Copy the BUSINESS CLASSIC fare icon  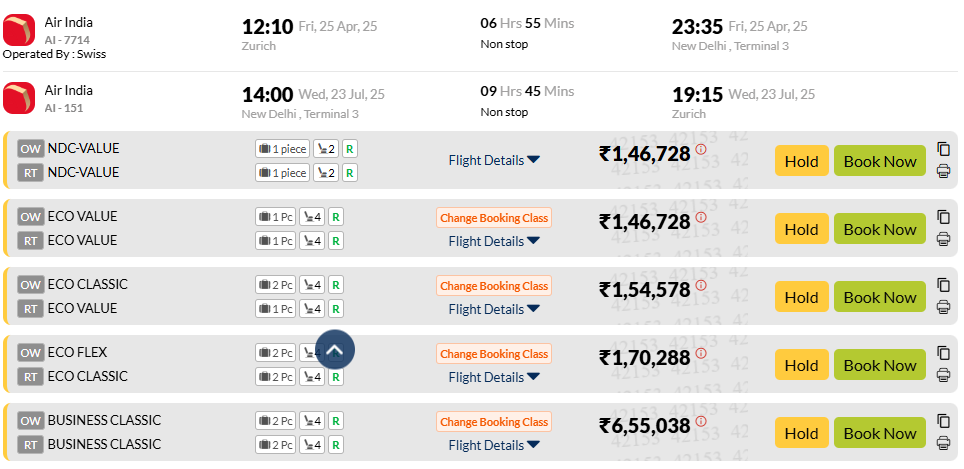point(943,421)
